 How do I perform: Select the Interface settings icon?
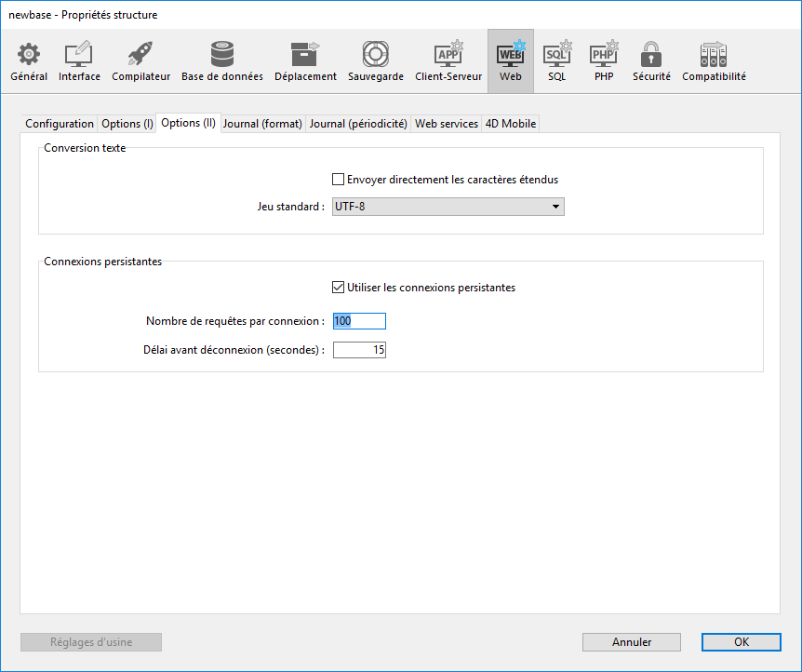(79, 55)
